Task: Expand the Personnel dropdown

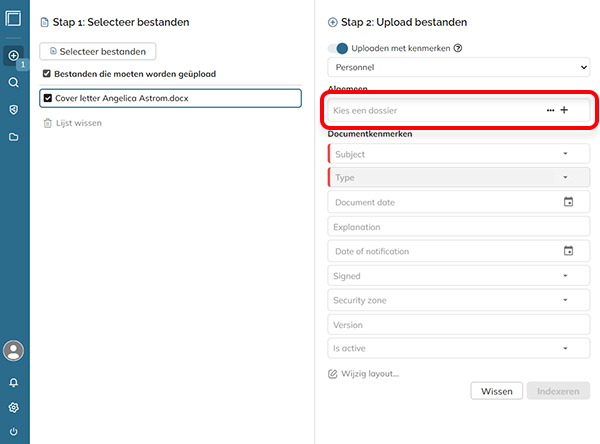Action: tap(458, 67)
